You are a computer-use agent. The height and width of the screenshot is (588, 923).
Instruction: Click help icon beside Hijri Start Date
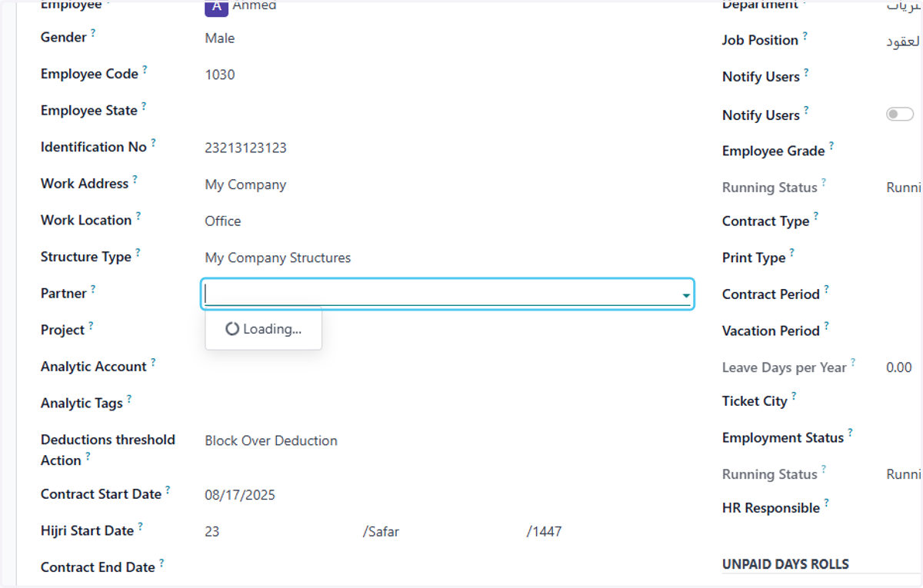click(x=141, y=527)
